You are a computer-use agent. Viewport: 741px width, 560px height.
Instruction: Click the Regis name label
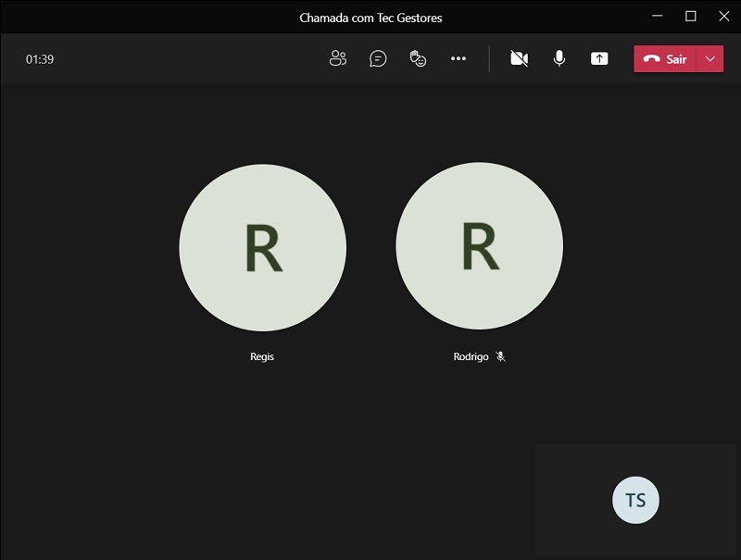[x=262, y=356]
